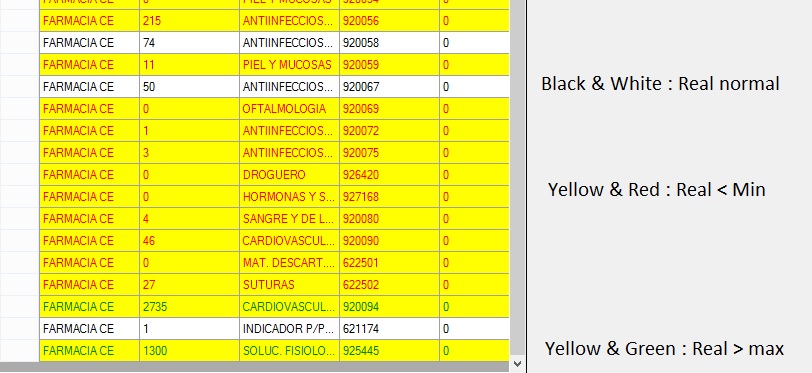The height and width of the screenshot is (373, 812).
Task: Click the code 920072 cell
Action: point(389,131)
